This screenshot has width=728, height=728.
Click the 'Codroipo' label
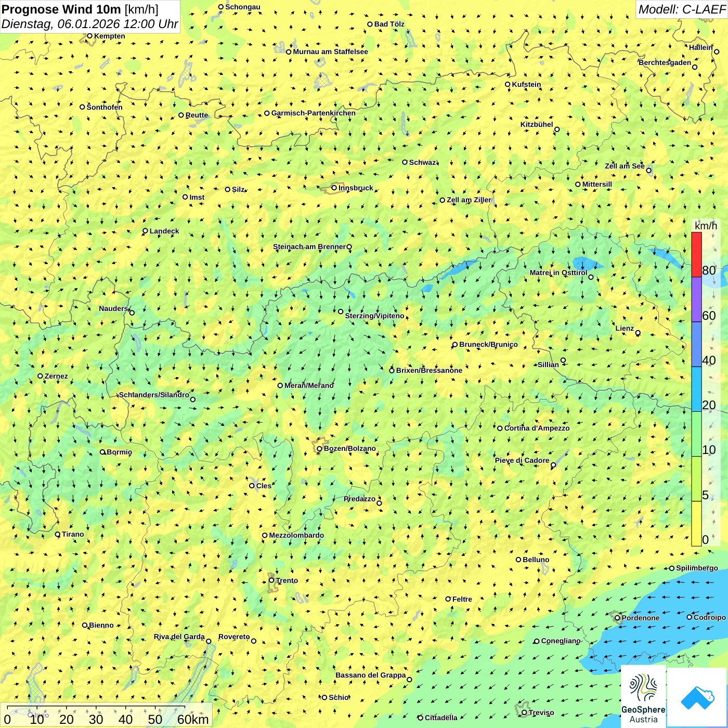coord(710,617)
